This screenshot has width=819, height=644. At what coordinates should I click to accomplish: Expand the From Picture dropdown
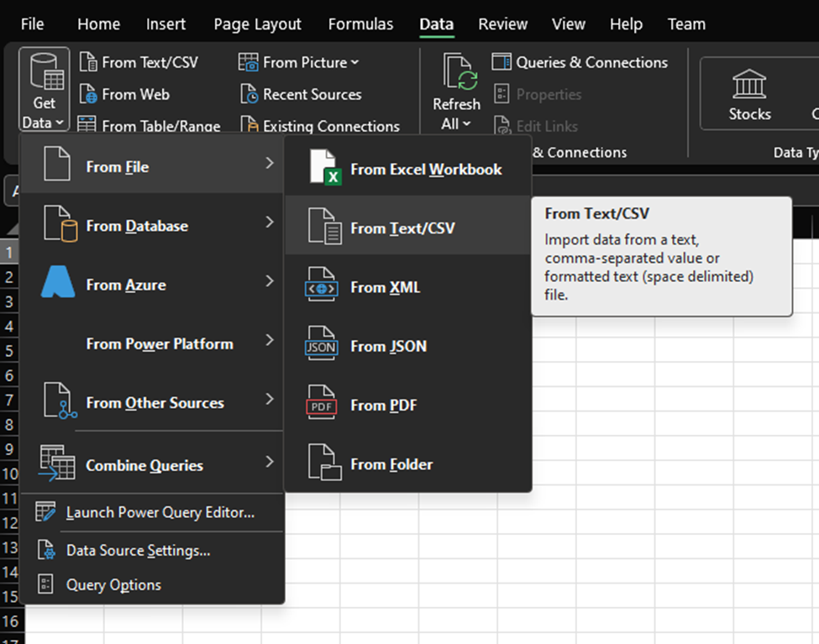pyautogui.click(x=298, y=62)
